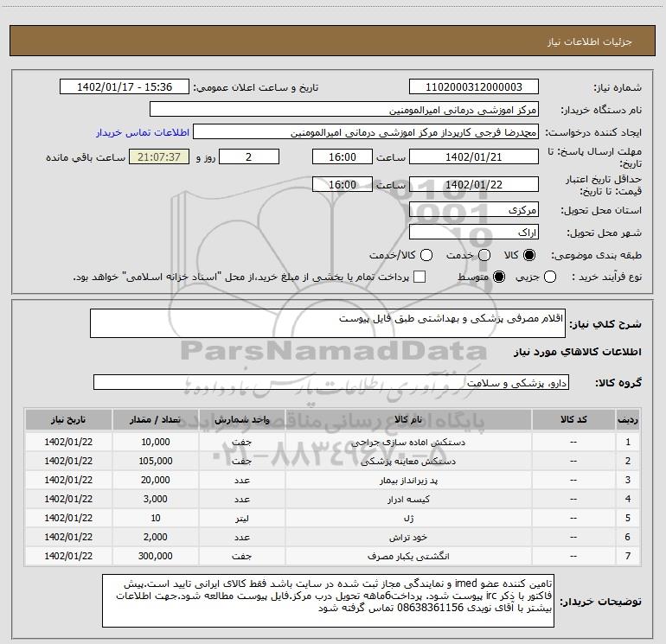This screenshot has height=644, width=666.
Task: Select the جزیی purchase type radio
Action: coord(550,277)
